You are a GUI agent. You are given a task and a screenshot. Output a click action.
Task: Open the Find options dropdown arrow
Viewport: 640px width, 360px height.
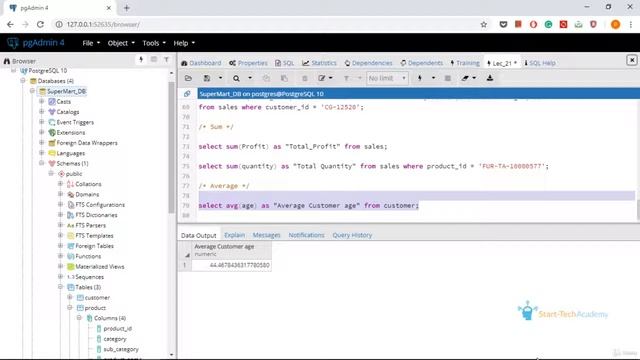(250, 78)
